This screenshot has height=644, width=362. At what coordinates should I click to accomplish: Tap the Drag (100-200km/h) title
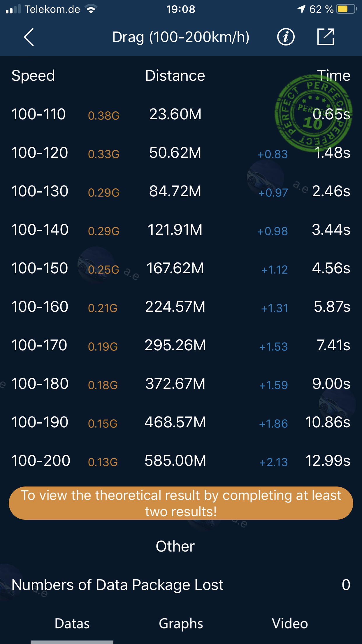pyautogui.click(x=181, y=37)
